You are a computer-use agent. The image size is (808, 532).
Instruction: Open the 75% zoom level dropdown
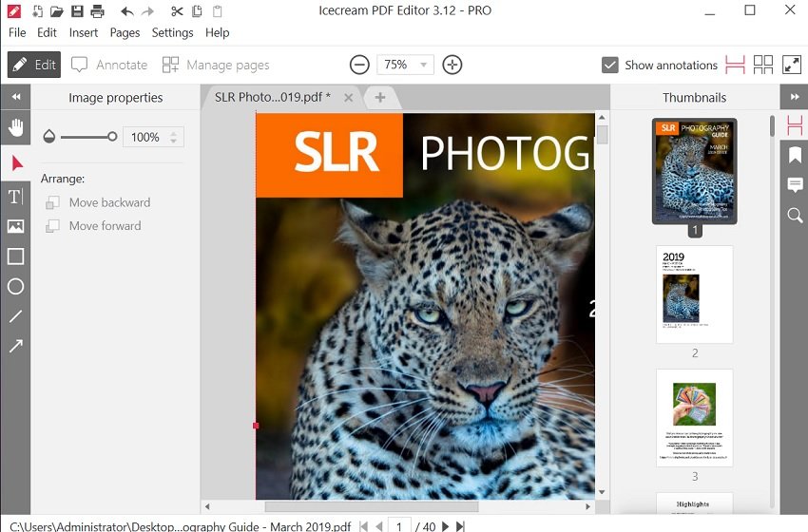[406, 65]
